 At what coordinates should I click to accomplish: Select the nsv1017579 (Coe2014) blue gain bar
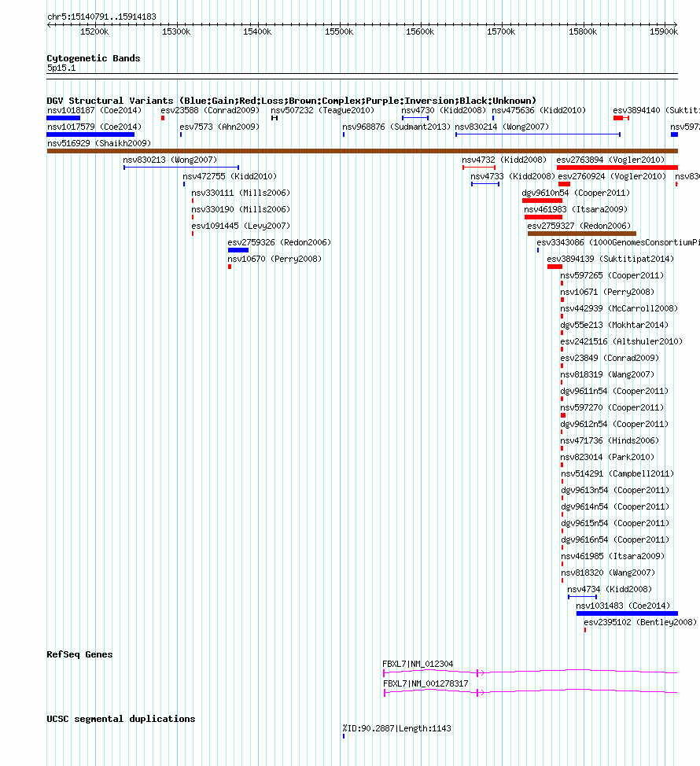pos(90,134)
